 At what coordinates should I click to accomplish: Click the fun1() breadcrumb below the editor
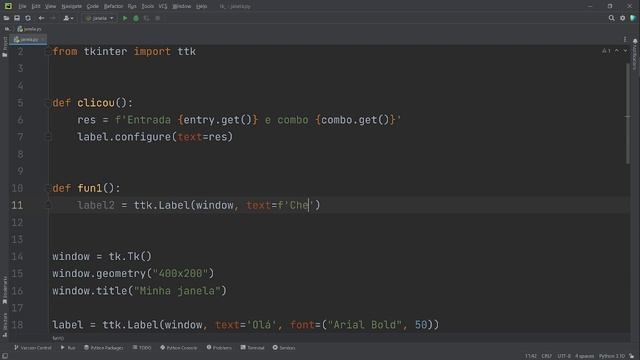click(x=58, y=338)
